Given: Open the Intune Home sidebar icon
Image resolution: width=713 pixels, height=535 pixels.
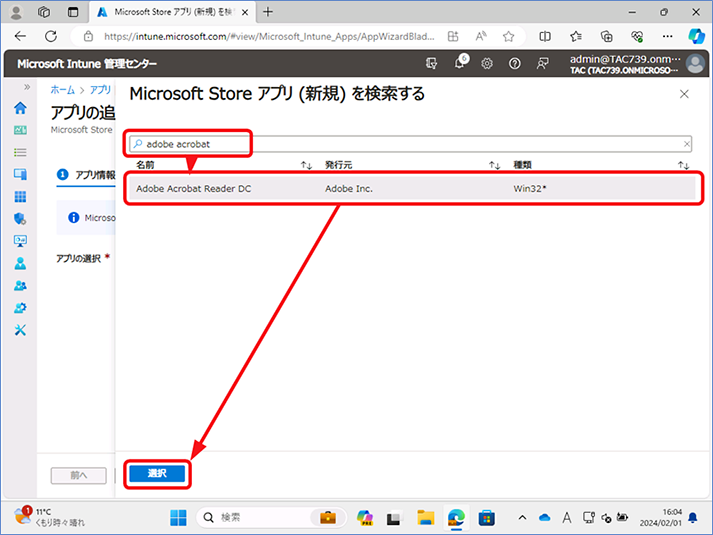Looking at the screenshot, I should [20, 108].
